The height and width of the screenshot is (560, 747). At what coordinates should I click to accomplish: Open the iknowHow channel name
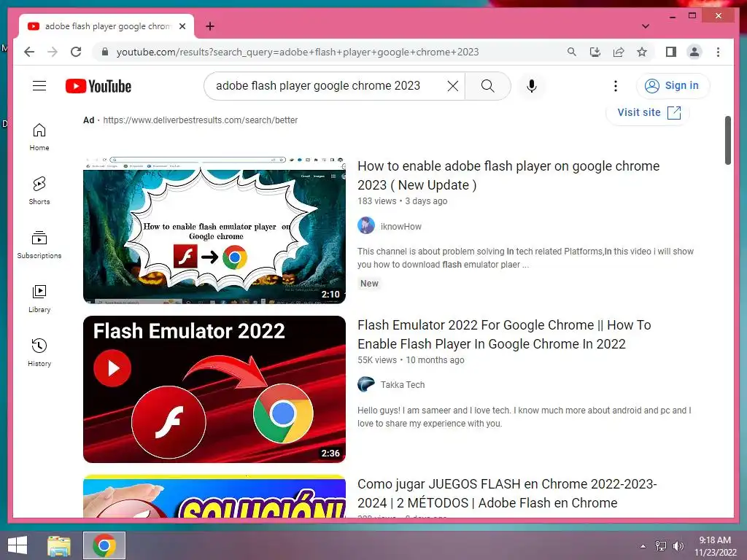(x=400, y=227)
